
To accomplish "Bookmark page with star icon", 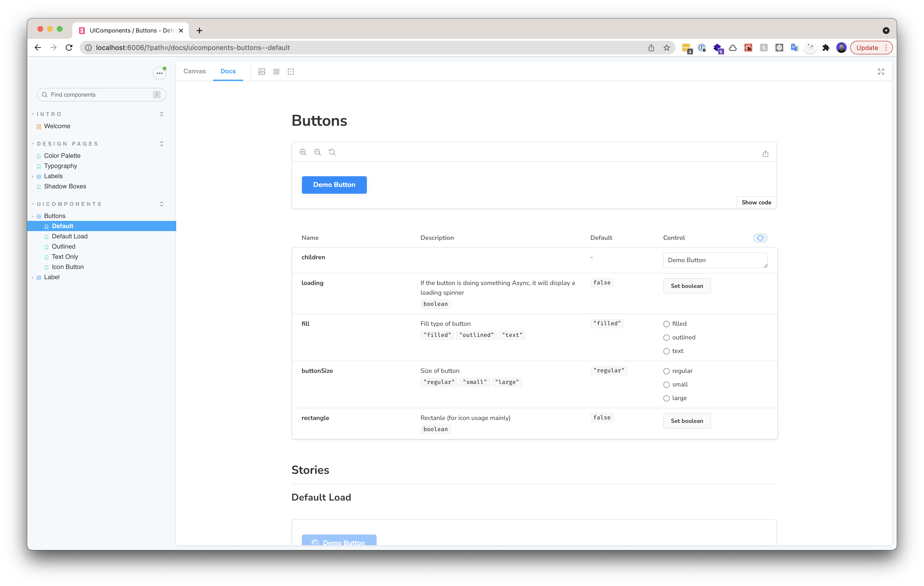I will 667,48.
